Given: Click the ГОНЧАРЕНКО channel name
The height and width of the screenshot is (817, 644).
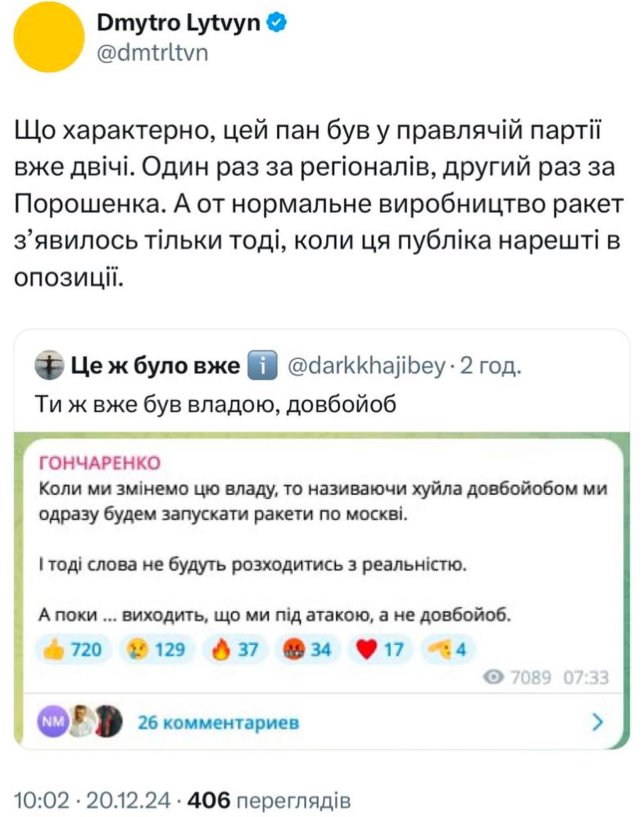Looking at the screenshot, I should [x=100, y=462].
